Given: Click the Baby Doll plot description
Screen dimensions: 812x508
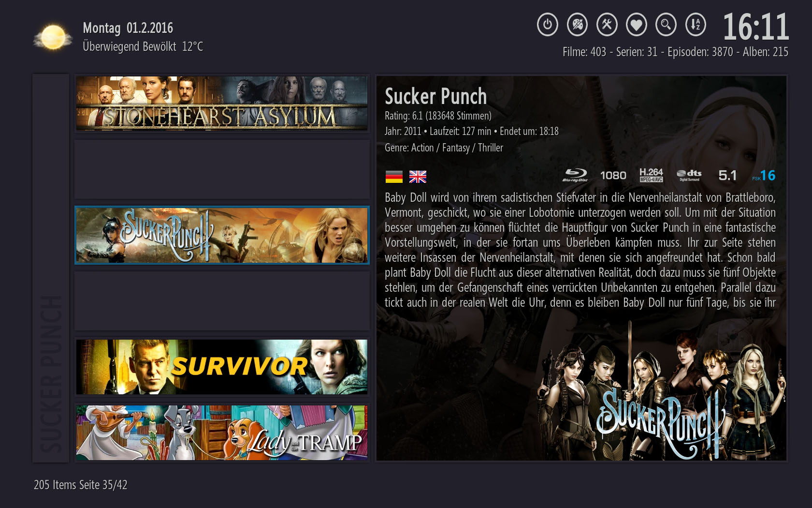Looking at the screenshot, I should (x=580, y=250).
